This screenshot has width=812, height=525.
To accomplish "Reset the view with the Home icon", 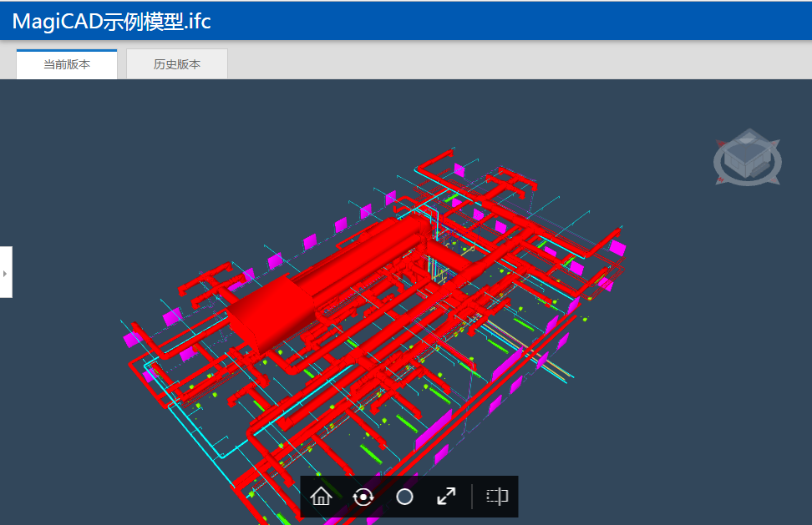I will [x=322, y=496].
